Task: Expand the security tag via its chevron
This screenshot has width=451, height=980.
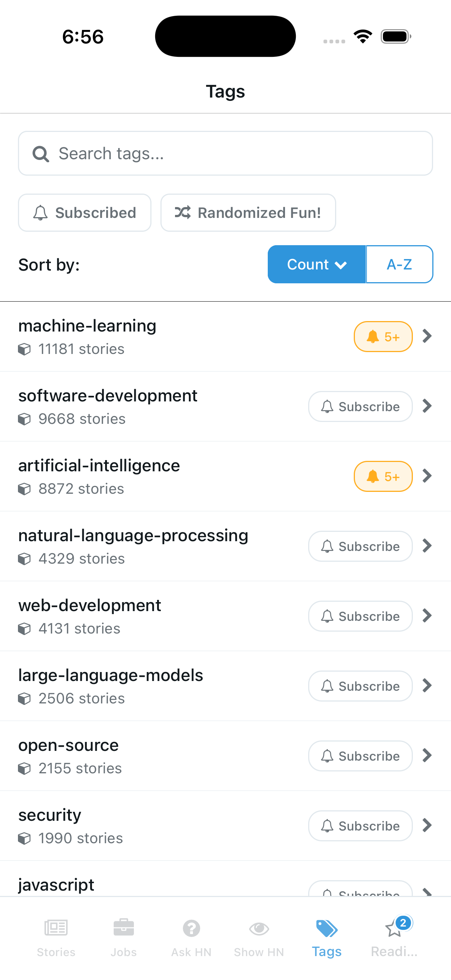Action: point(427,825)
